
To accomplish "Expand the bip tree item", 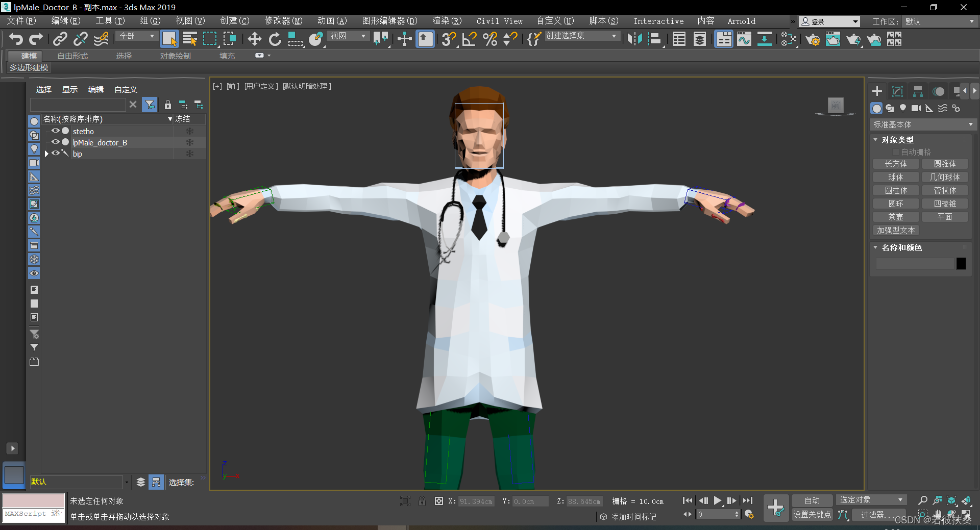I will 46,154.
